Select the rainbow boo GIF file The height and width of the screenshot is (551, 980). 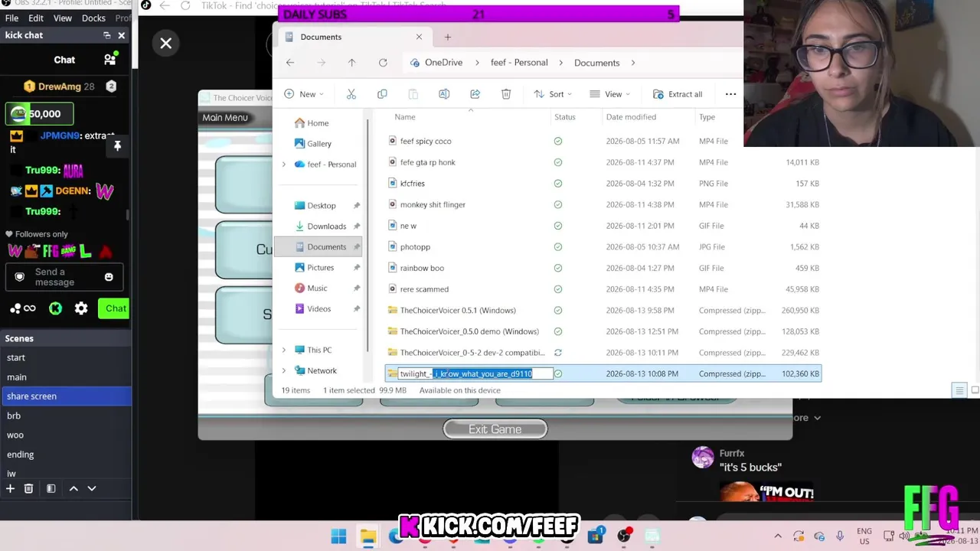[603, 268]
